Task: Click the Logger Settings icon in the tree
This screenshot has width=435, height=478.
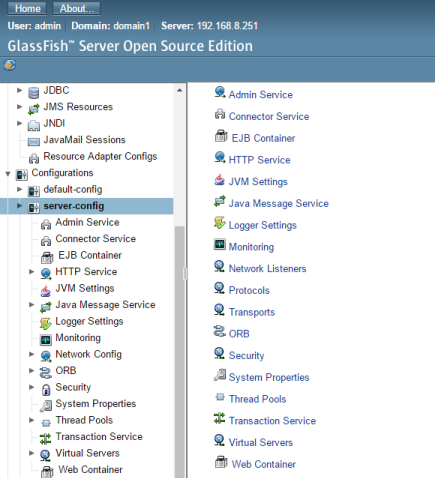Action: pos(45,323)
